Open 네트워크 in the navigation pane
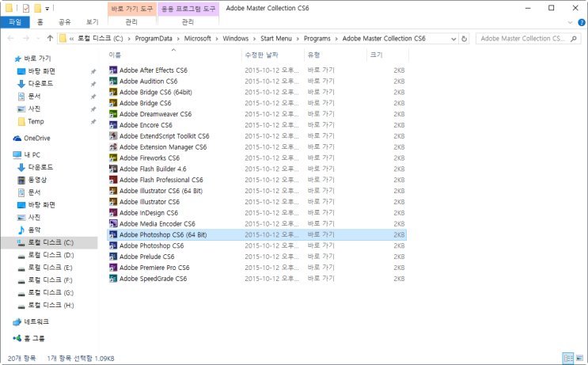Screen dimensions: 588x365 coord(36,322)
